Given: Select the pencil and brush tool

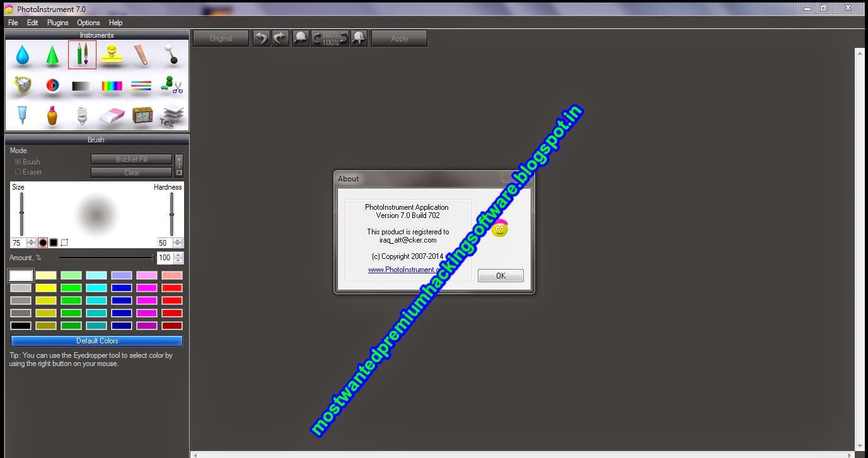Looking at the screenshot, I should pyautogui.click(x=82, y=55).
